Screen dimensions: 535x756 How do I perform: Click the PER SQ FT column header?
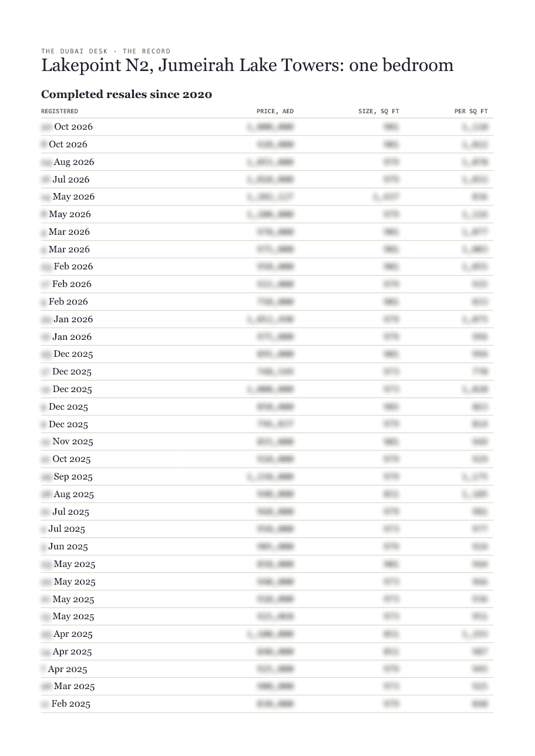click(471, 112)
